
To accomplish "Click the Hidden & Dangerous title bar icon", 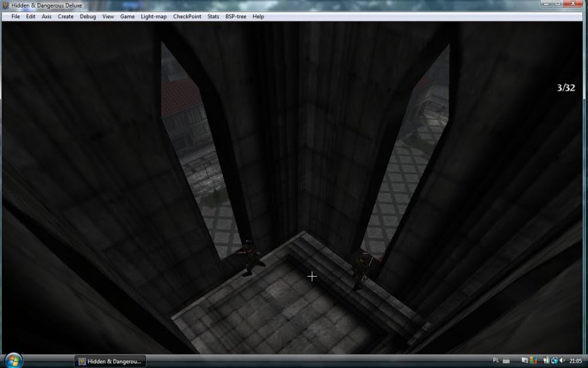I will click(5, 5).
